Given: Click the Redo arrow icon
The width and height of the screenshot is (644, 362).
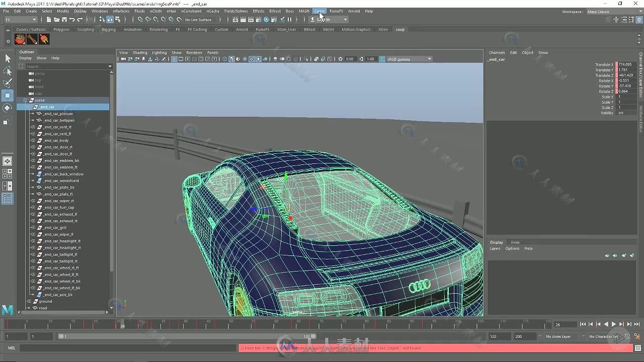Looking at the screenshot, I should point(79,20).
